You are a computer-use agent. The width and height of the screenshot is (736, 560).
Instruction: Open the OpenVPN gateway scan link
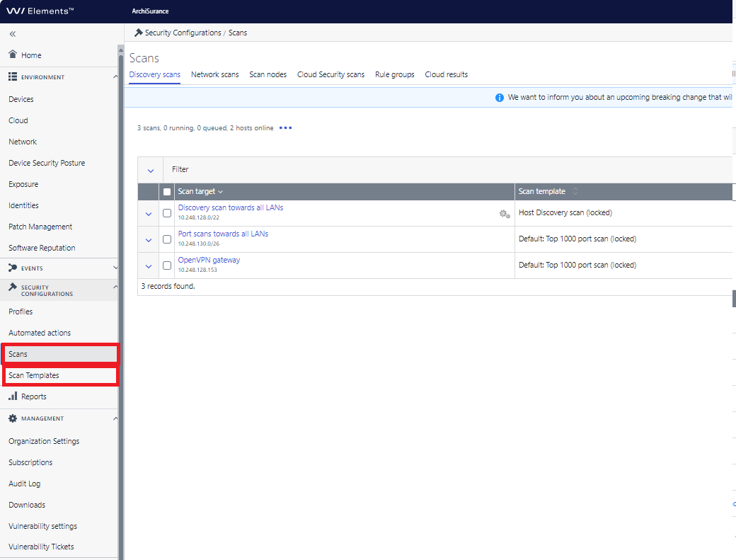209,260
